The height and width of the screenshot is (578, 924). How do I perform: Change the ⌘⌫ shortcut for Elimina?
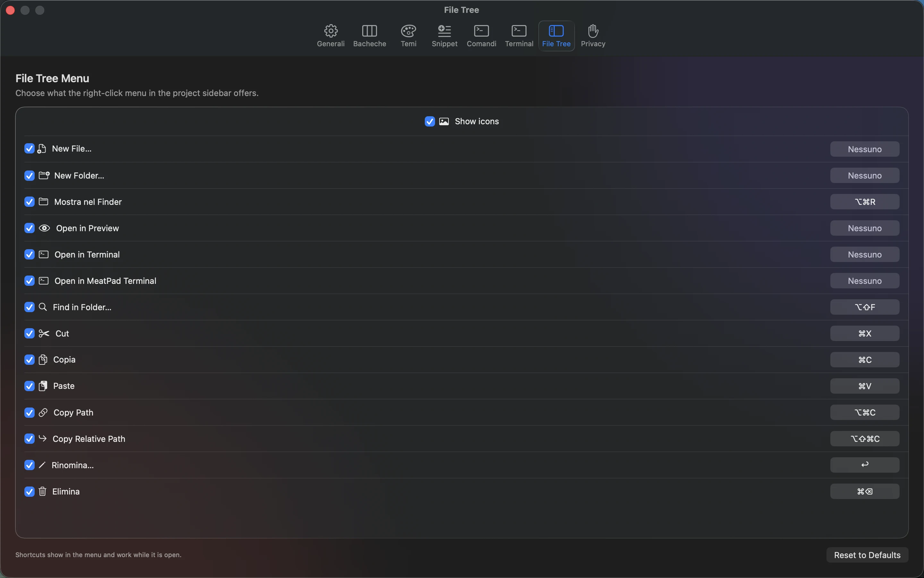(864, 491)
